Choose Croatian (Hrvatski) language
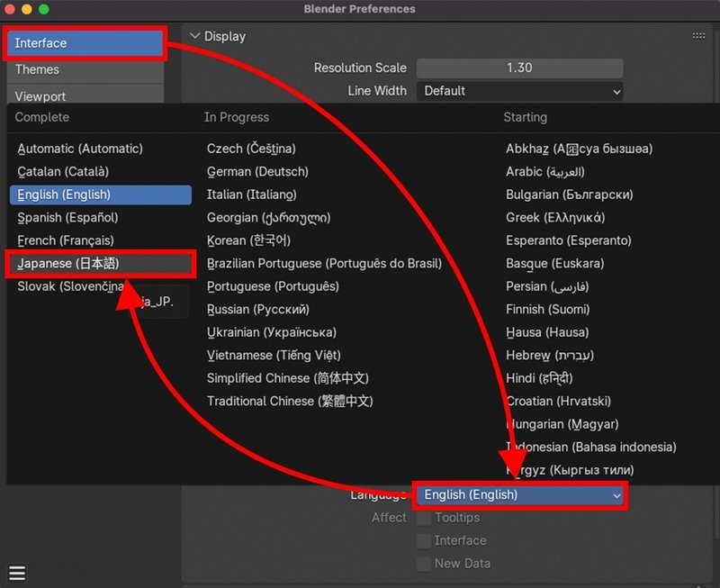This screenshot has width=720, height=588. coord(558,402)
